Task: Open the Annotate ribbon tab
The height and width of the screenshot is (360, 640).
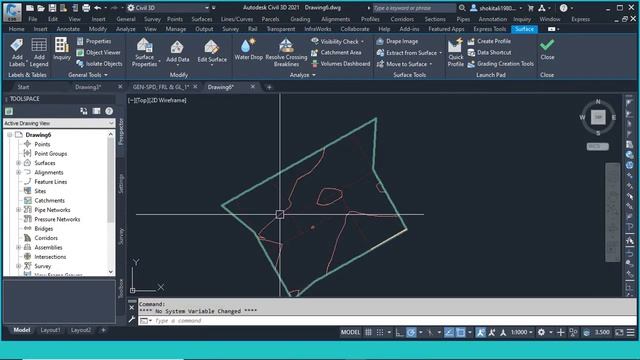Action: (x=68, y=29)
